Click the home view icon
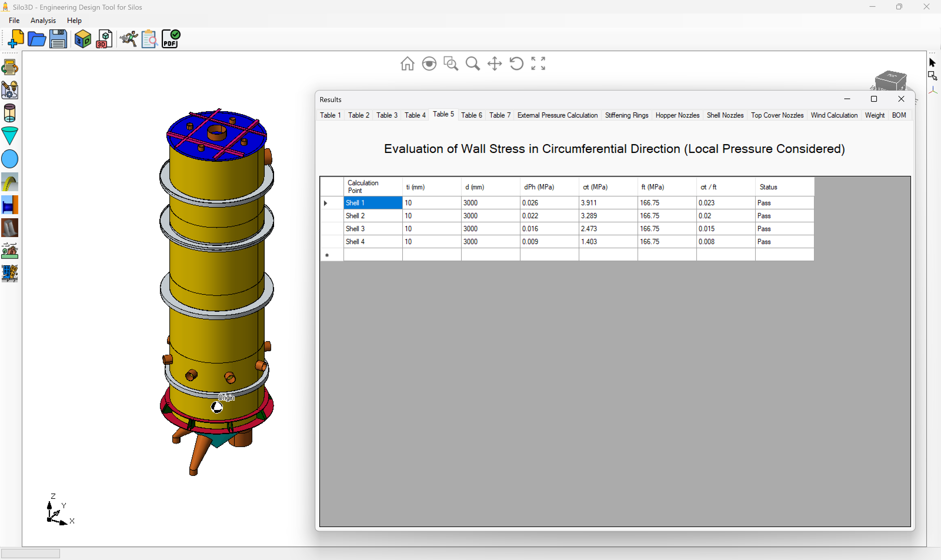This screenshot has width=941, height=560. tap(407, 64)
